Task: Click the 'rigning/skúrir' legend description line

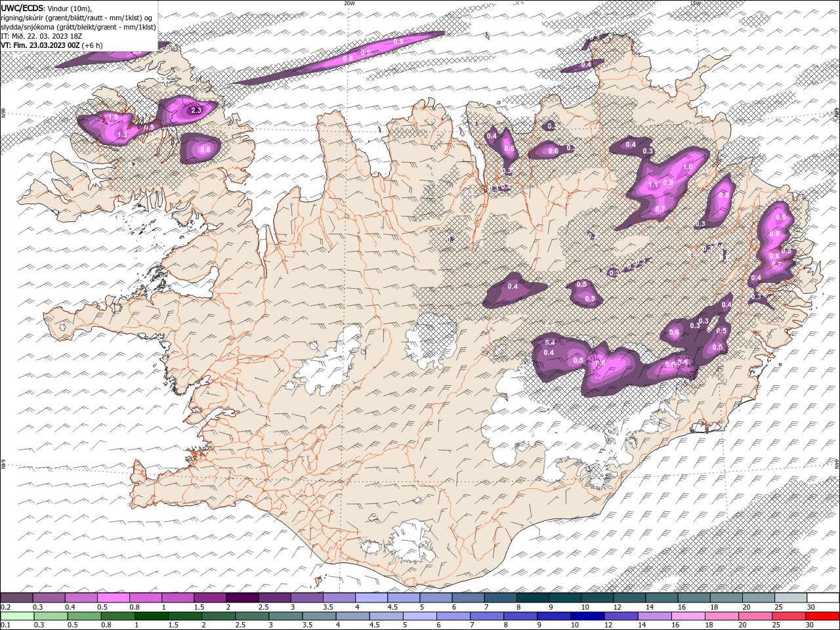Action: click(77, 18)
